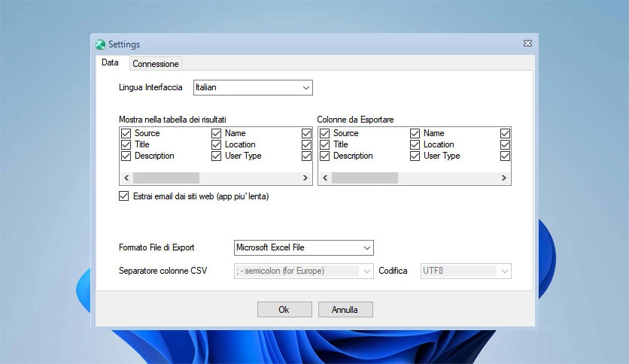Click left scroll arrow in Colonne da Esportare list
Viewport: 629px width, 364px height.
tap(325, 177)
